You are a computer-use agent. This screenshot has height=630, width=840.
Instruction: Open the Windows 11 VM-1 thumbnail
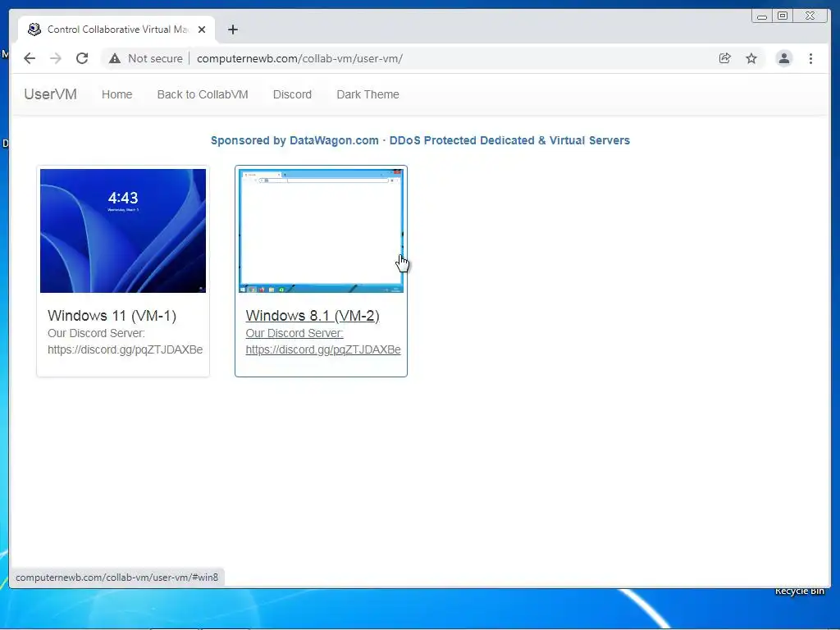tap(123, 231)
